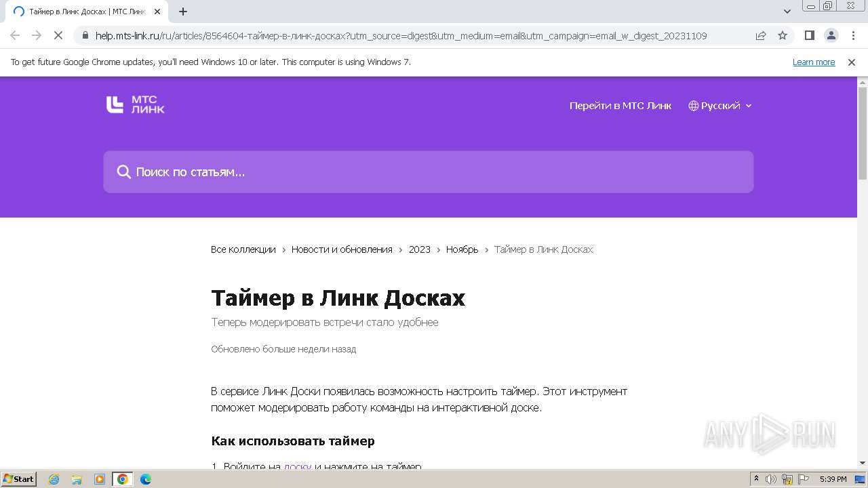868x488 pixels.
Task: Open File Explorer from taskbar
Action: (77, 479)
